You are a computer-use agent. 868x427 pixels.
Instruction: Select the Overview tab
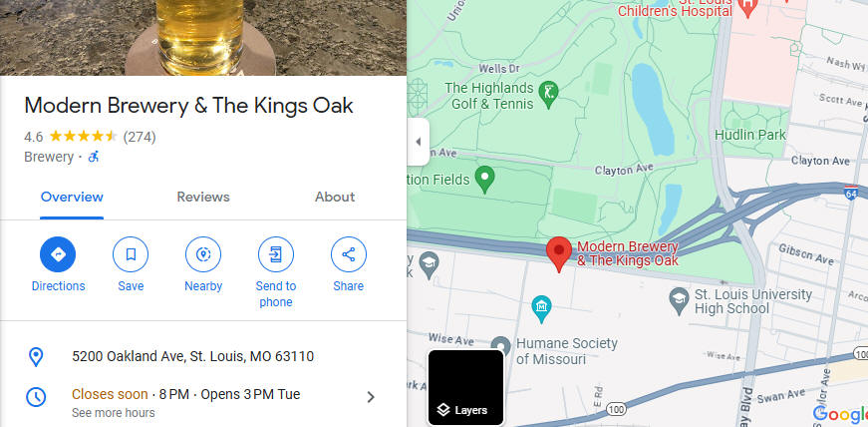[72, 197]
